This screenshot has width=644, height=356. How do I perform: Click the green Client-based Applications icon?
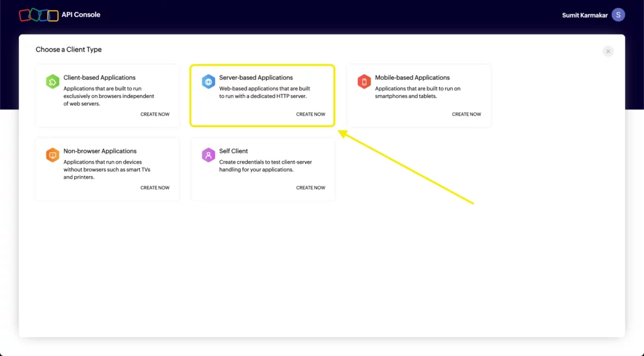click(53, 82)
